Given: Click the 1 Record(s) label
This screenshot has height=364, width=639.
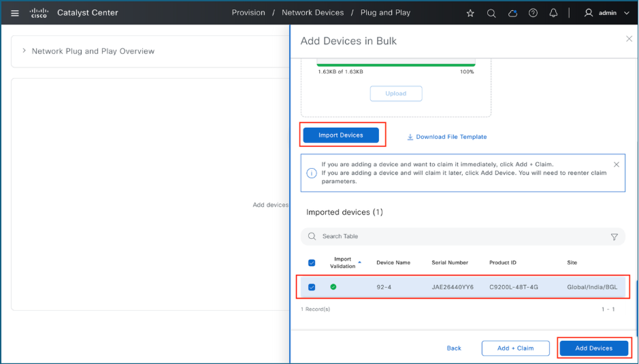Looking at the screenshot, I should pyautogui.click(x=315, y=309).
